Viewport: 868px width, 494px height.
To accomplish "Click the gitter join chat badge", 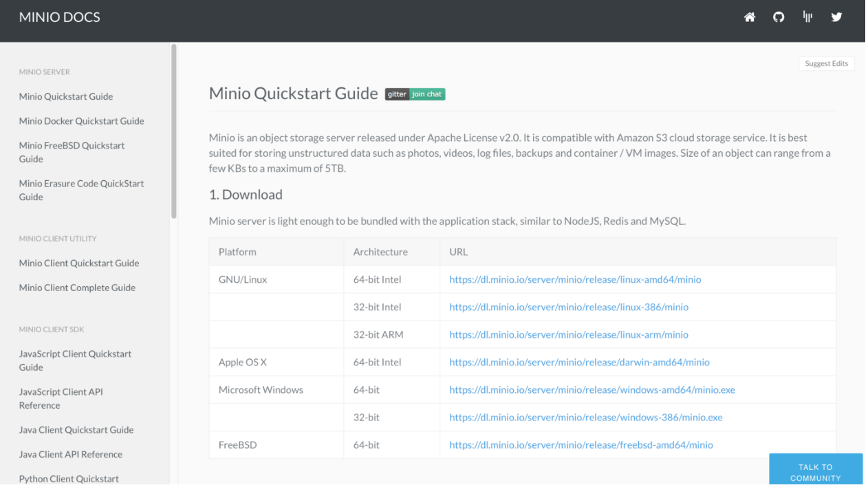I will 415,94.
